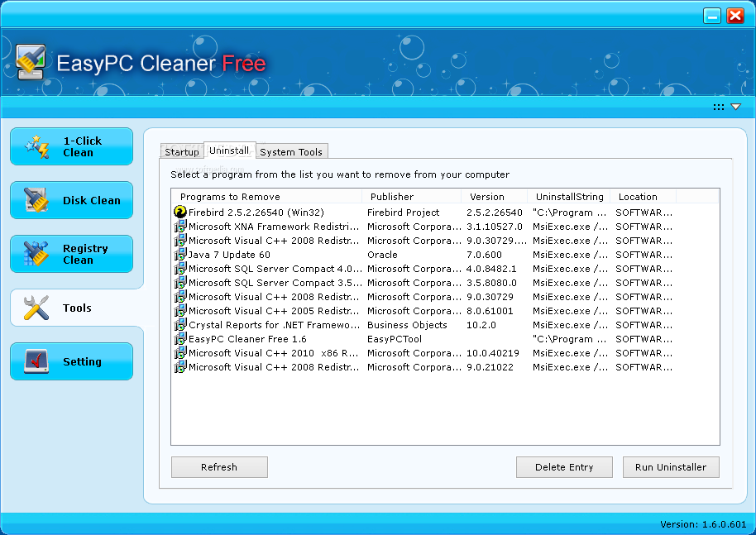The height and width of the screenshot is (535, 756).
Task: Click the Firebird Project publisher cell
Action: coord(403,213)
